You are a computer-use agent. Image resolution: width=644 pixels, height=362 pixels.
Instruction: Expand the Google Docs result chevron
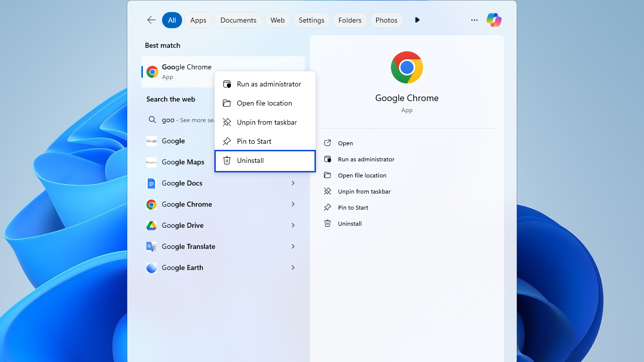click(x=293, y=183)
